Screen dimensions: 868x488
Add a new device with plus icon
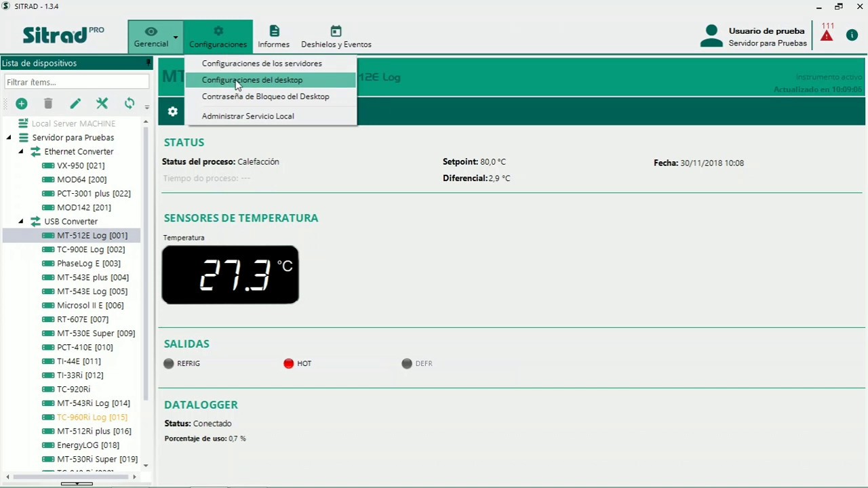click(22, 104)
